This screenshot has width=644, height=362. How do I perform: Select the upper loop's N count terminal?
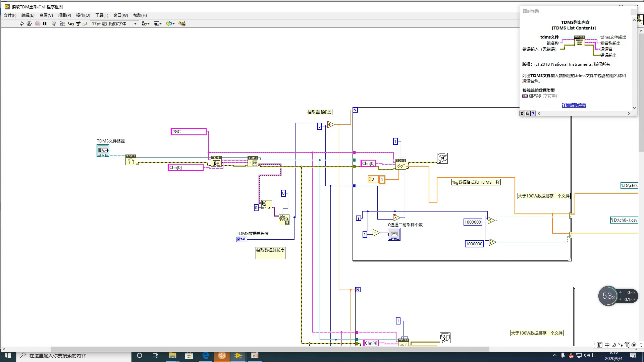point(355,110)
